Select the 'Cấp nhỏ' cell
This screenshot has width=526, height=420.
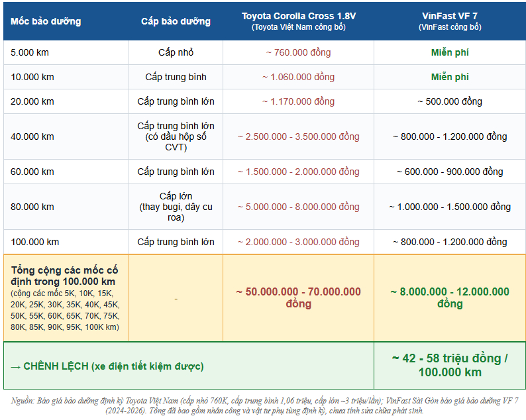(x=176, y=53)
